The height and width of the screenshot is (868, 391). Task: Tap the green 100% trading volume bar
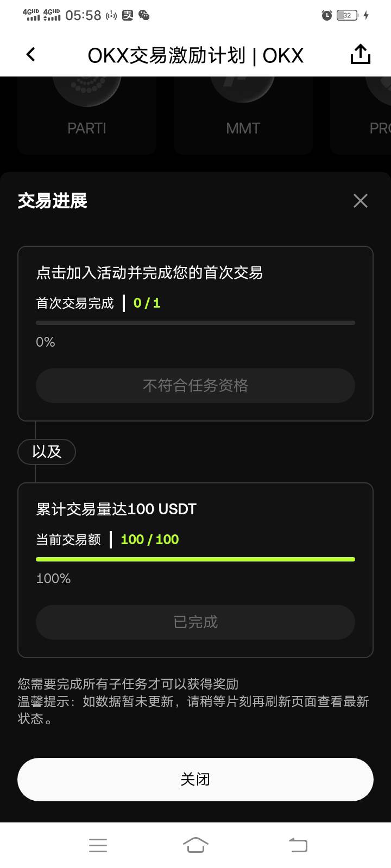pyautogui.click(x=195, y=559)
